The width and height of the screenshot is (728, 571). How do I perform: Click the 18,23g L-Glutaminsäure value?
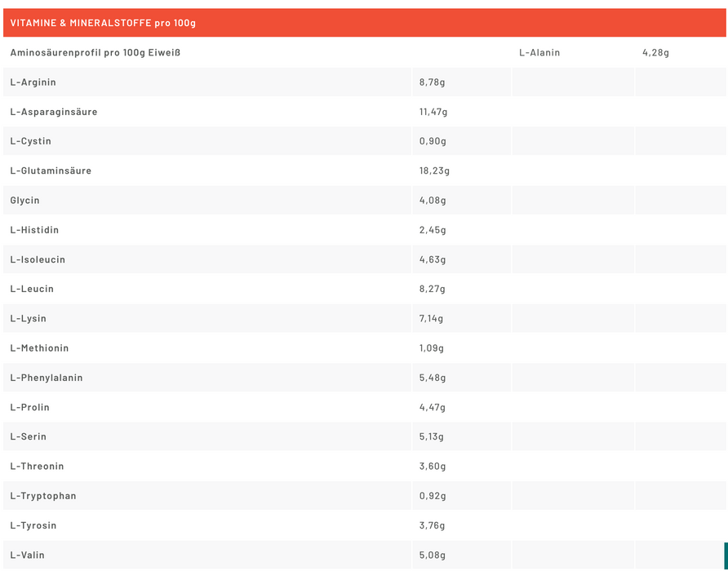[434, 171]
